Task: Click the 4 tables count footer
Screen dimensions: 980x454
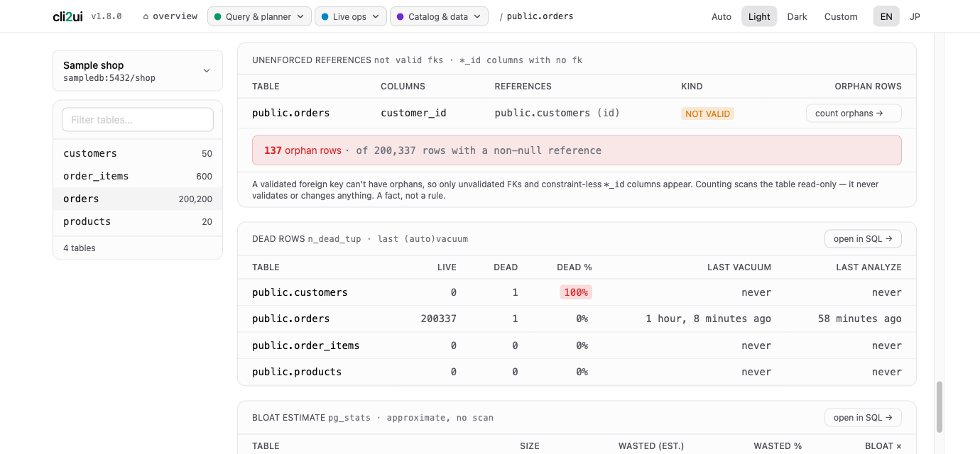Action: pos(80,248)
